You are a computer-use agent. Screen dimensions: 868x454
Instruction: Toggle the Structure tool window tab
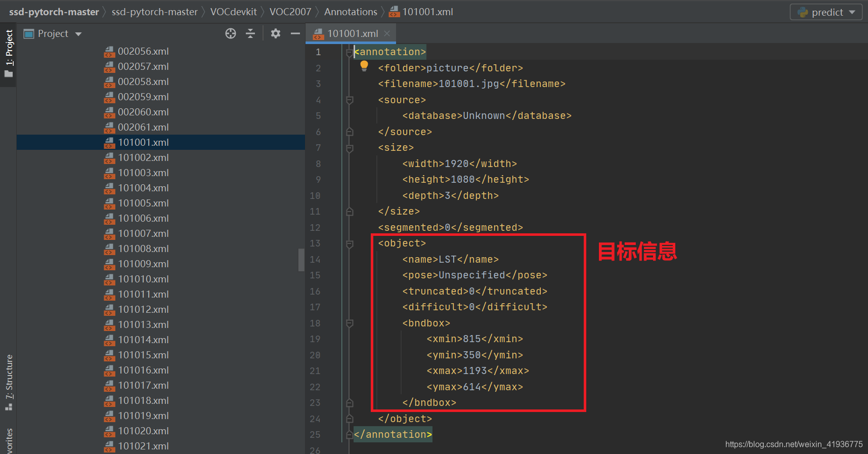9,383
